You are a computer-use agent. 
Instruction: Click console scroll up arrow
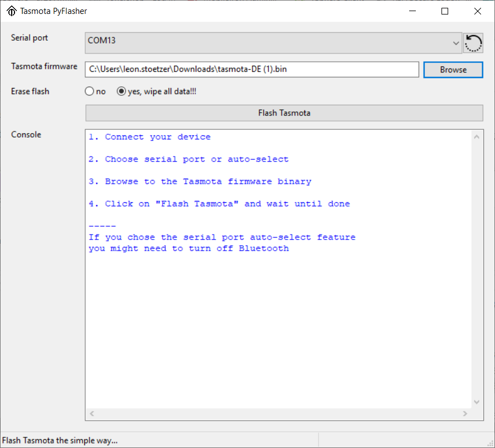point(477,137)
